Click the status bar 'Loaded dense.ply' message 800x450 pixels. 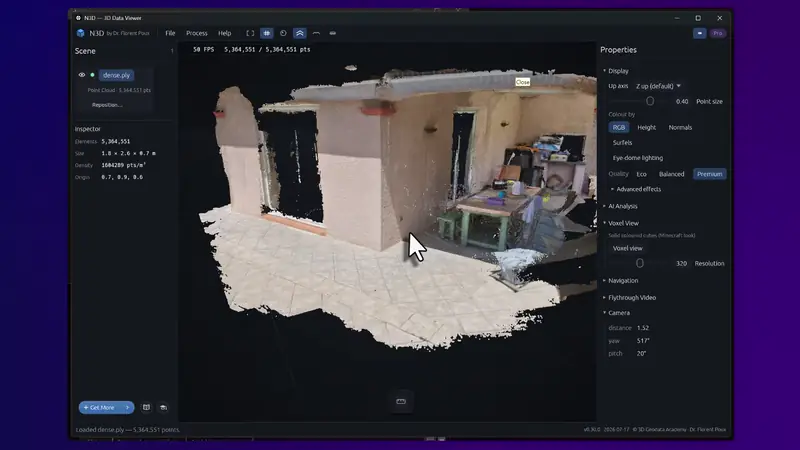click(128, 430)
